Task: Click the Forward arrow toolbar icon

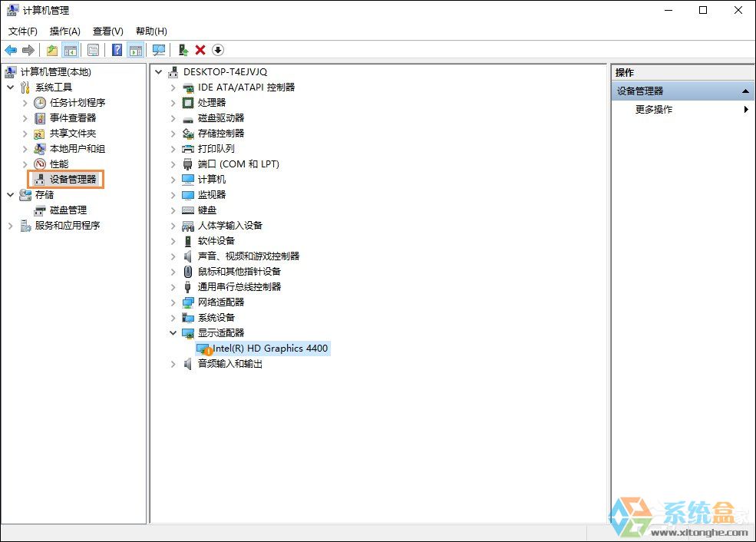Action: pos(28,50)
